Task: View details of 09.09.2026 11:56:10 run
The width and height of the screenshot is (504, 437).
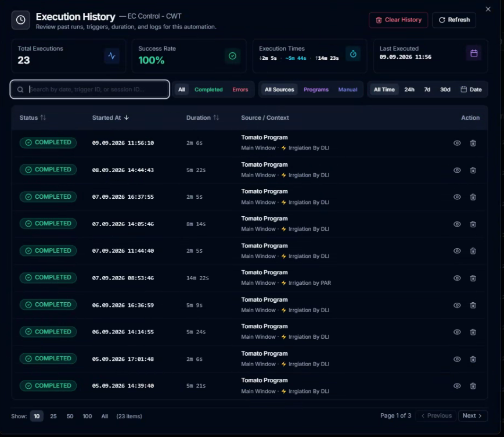Action: point(457,143)
